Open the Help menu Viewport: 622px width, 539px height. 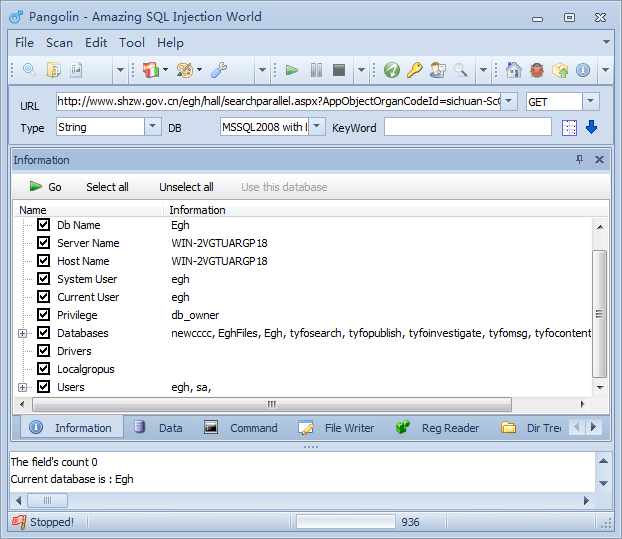coord(170,43)
